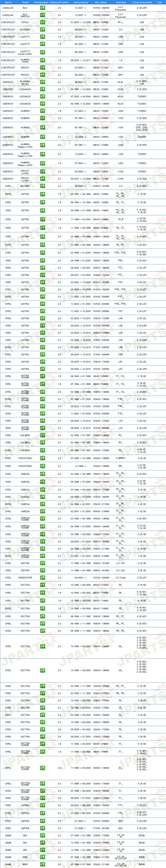
Task: Click the LACETTI kombi (J200) model cell
Action: tap(25, 52)
